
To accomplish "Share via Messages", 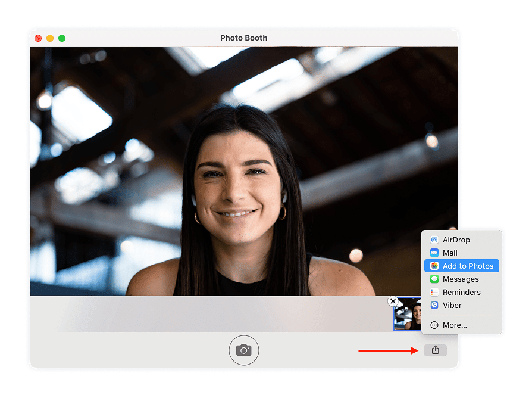I will [461, 279].
